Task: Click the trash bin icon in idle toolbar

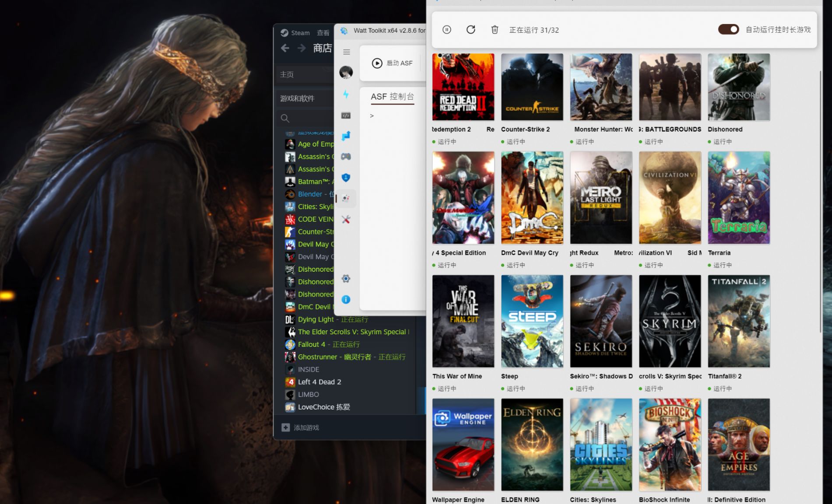Action: pyautogui.click(x=495, y=30)
